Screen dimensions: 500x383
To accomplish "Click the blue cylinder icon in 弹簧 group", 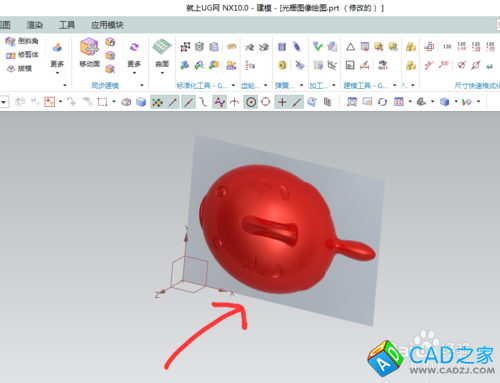I will pyautogui.click(x=282, y=47).
